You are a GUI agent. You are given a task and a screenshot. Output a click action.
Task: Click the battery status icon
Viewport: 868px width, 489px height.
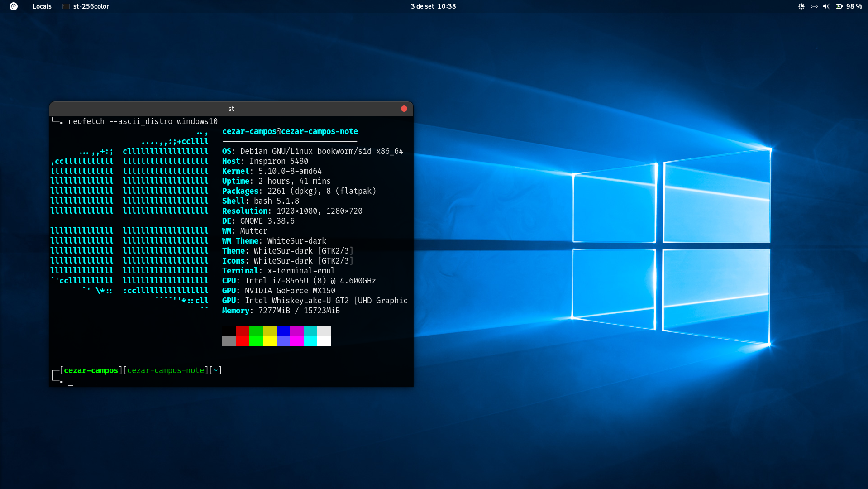click(x=839, y=6)
